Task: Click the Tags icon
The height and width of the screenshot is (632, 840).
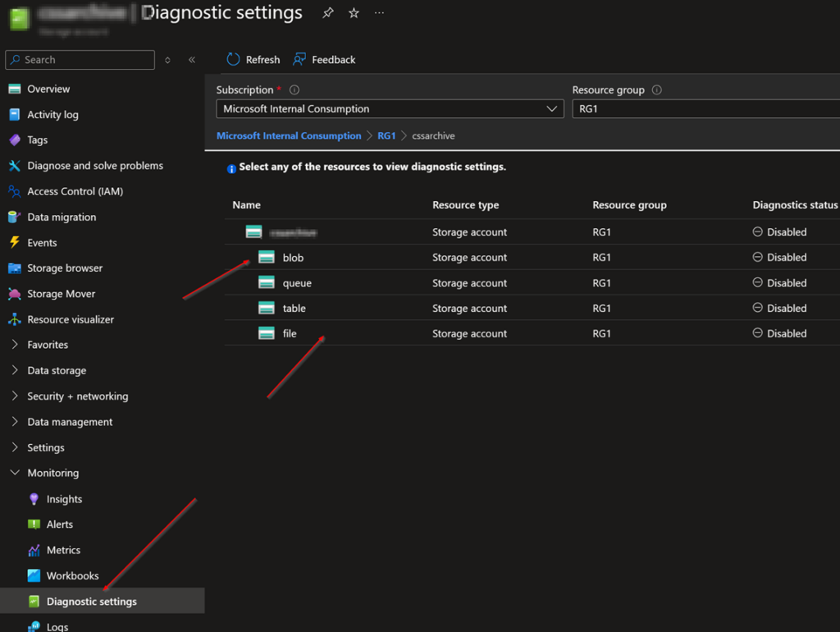Action: point(15,140)
